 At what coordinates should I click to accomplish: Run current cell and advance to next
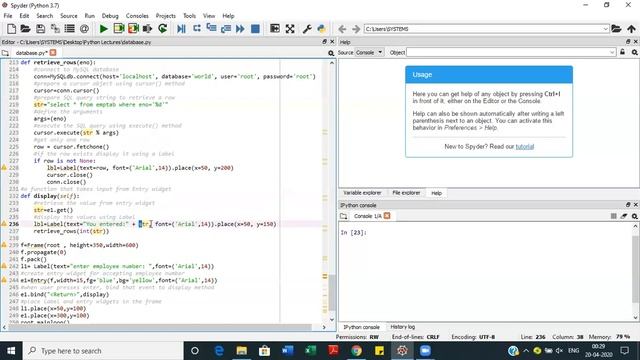[x=133, y=29]
